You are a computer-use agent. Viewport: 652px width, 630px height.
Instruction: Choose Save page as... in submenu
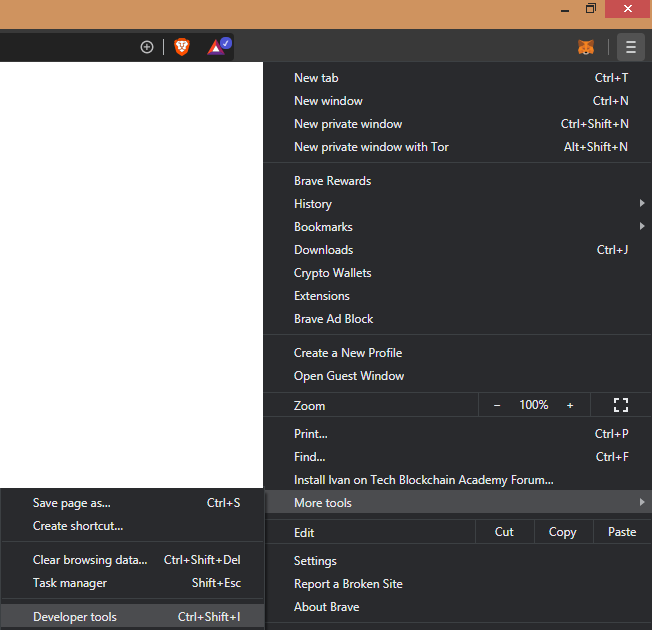(132, 503)
